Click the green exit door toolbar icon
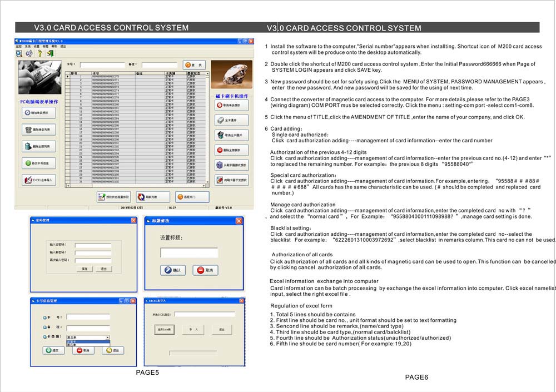Image resolution: width=556 pixels, height=392 pixels. tap(50, 53)
